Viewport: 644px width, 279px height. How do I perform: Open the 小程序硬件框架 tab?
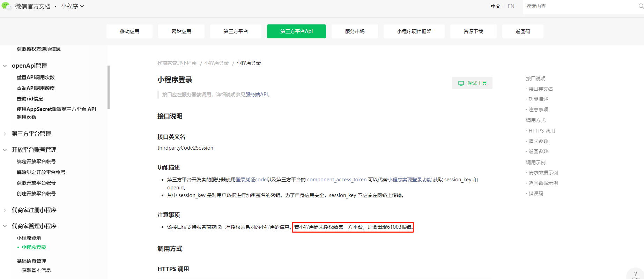(414, 31)
